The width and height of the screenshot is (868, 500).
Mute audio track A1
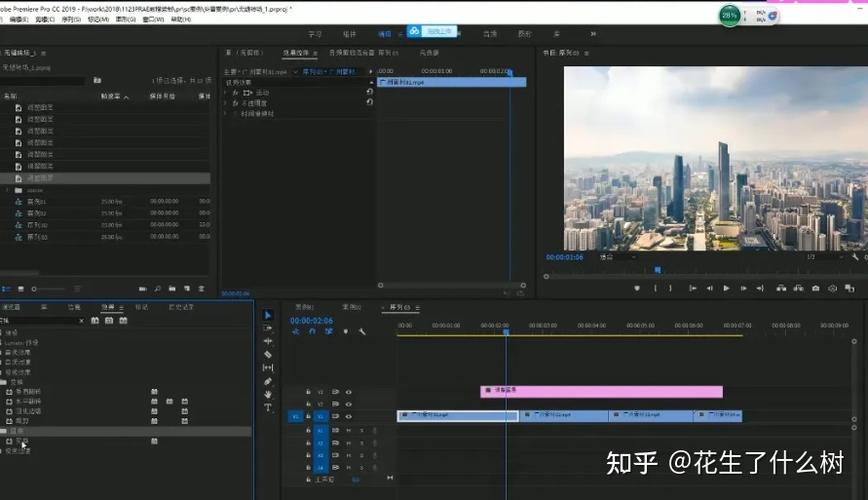(x=349, y=430)
